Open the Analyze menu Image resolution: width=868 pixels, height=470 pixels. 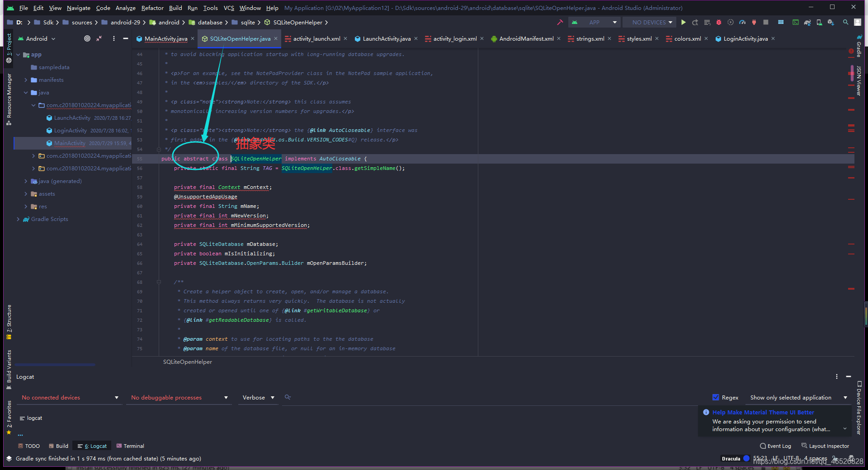[x=125, y=8]
